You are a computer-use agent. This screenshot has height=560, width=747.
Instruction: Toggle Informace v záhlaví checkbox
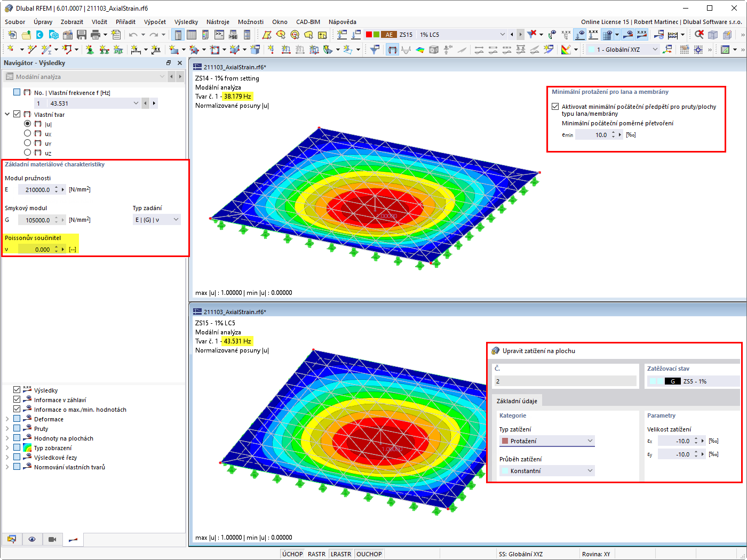tap(17, 399)
